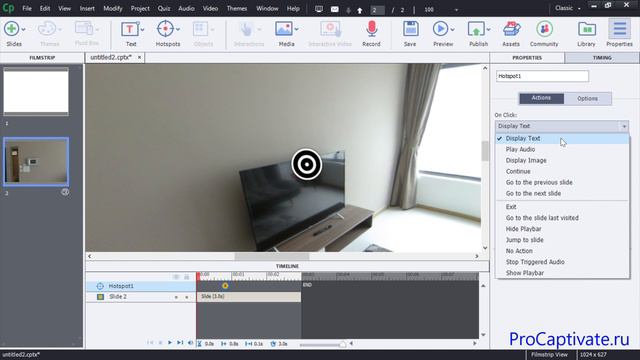Select slide 1 thumbnail in filmstrip

[36, 91]
